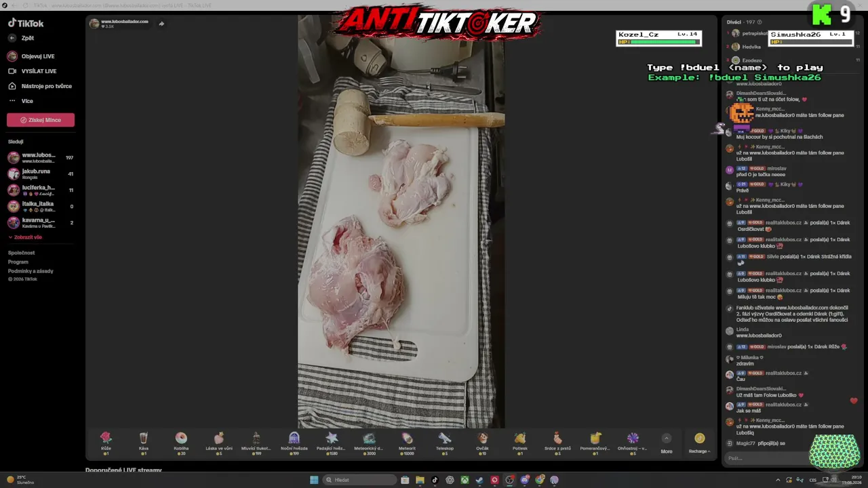Expand the followed list with Zobrazit vše

[x=26, y=237]
